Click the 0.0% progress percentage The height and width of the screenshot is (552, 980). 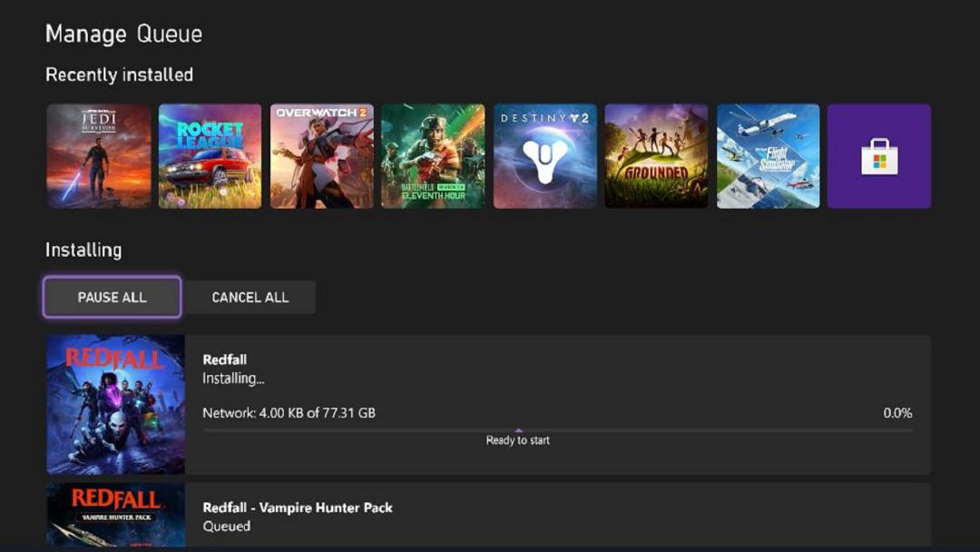coord(897,412)
